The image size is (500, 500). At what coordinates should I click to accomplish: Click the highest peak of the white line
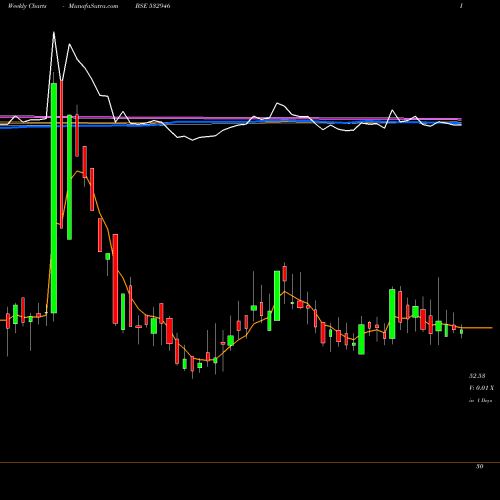[x=54, y=32]
